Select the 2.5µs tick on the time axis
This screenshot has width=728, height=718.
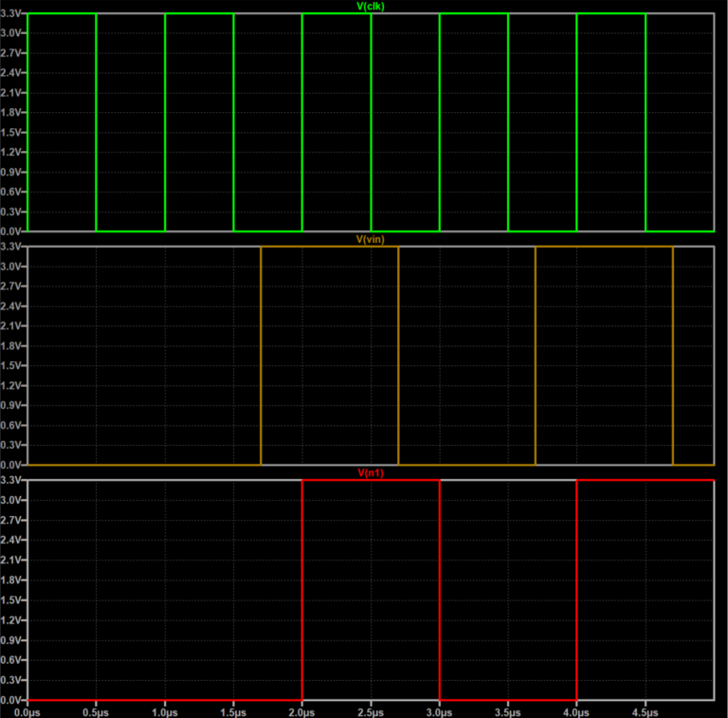[371, 709]
